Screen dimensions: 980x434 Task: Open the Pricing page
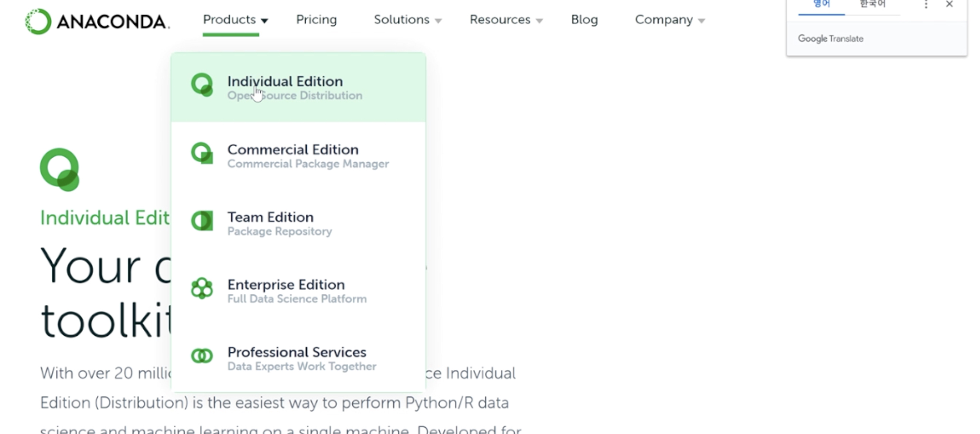click(x=316, y=20)
